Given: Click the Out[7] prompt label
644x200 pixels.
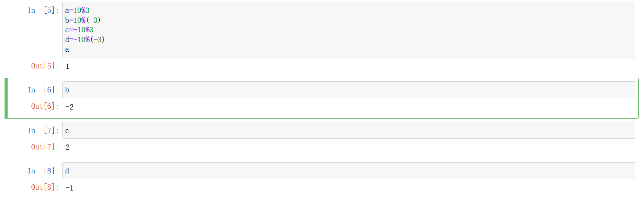Looking at the screenshot, I should tap(45, 147).
